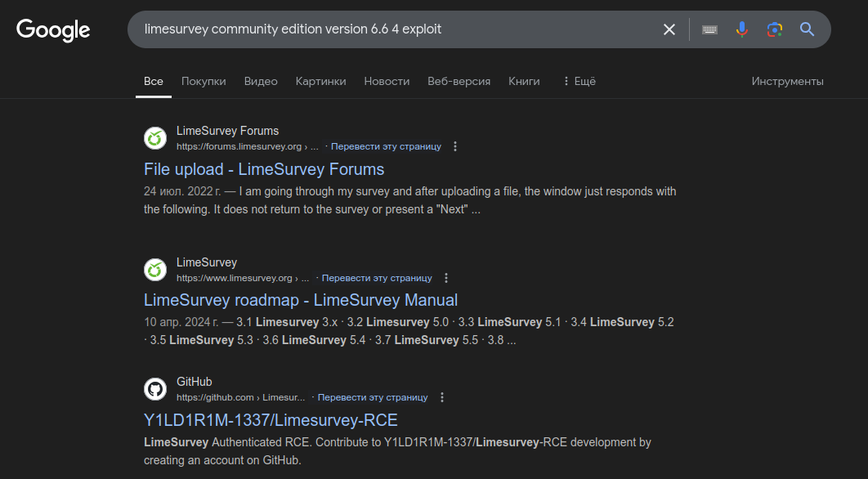This screenshot has height=479, width=868.
Task: Click the LimeSurvey Forums site name
Action: click(x=227, y=131)
